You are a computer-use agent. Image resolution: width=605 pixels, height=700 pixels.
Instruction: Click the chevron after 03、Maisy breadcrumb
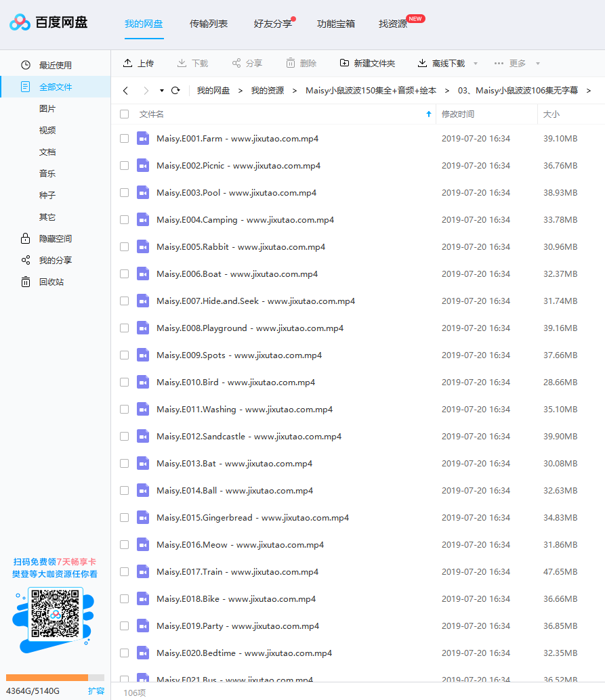pos(589,91)
